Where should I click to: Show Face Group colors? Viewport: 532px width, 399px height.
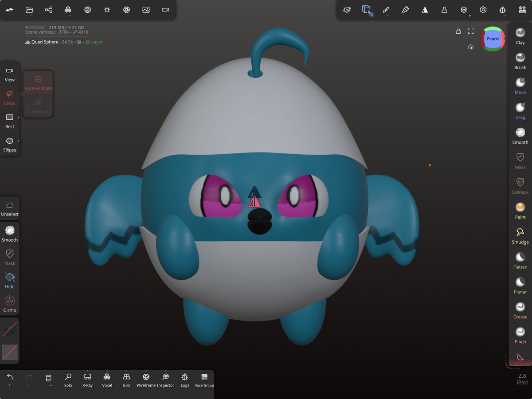[x=204, y=380]
